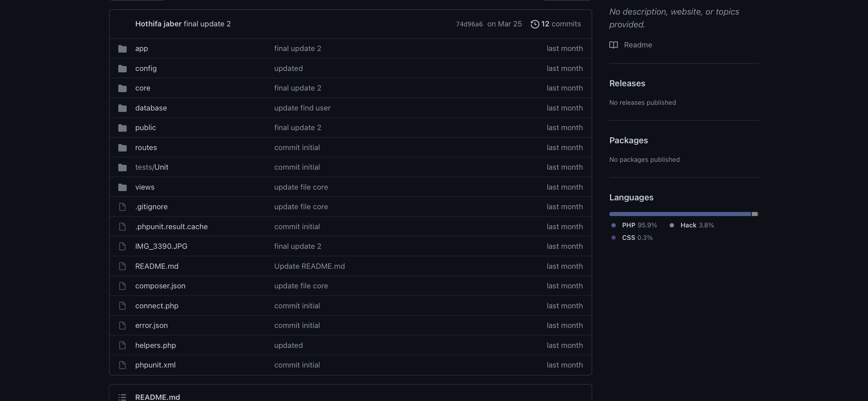
Task: Click the README.md outline list icon
Action: tap(122, 397)
